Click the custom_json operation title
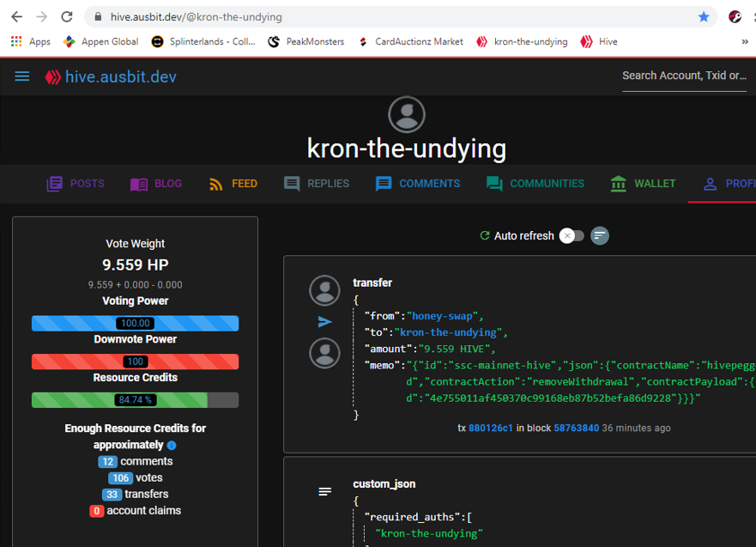This screenshot has height=547, width=756. coord(384,483)
